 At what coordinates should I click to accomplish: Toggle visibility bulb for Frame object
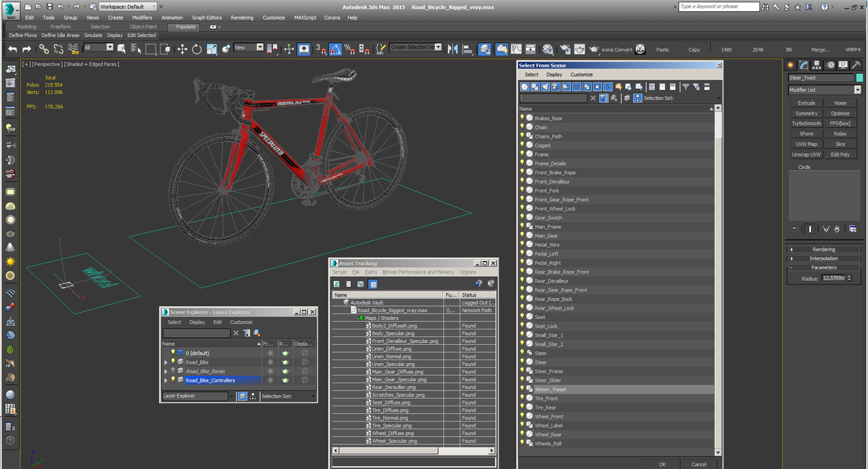point(522,154)
